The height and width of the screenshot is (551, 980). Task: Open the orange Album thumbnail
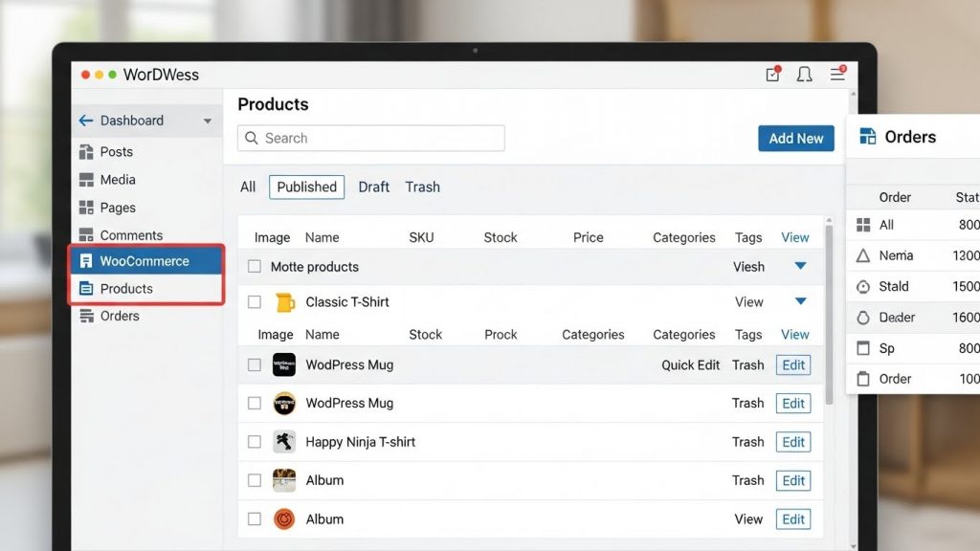[283, 518]
